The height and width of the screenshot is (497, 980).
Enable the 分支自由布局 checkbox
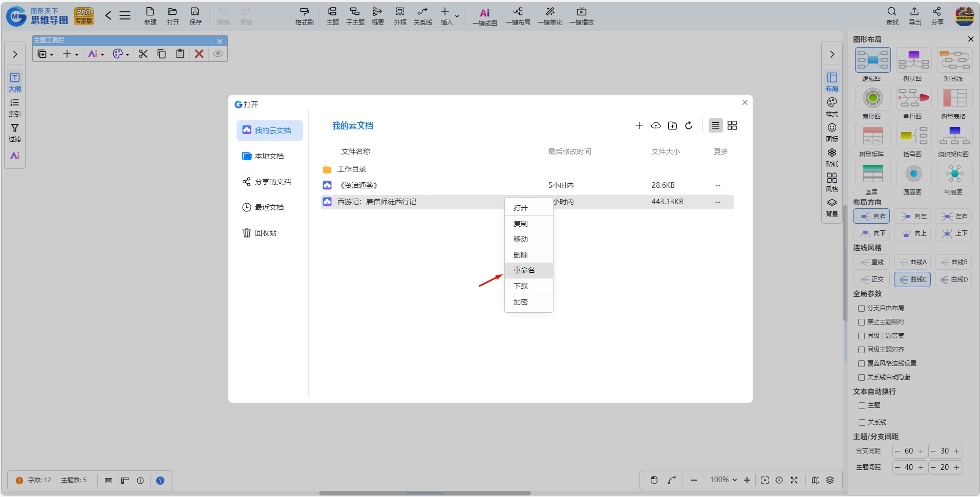point(861,308)
